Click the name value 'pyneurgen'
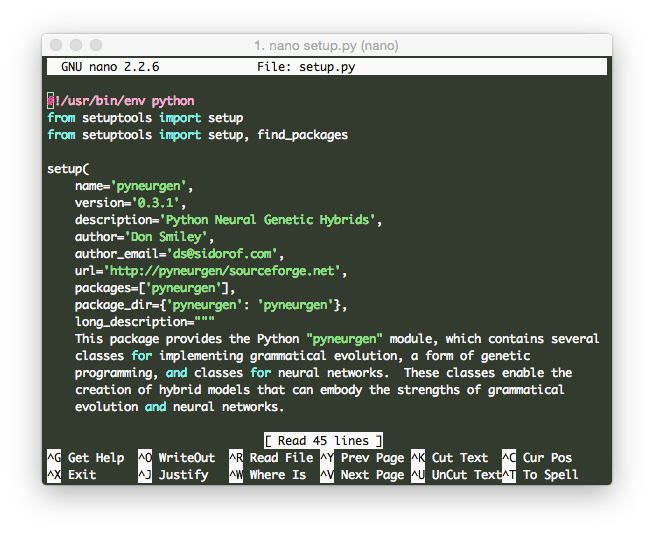Screen dimensions: 654x535 point(148,186)
